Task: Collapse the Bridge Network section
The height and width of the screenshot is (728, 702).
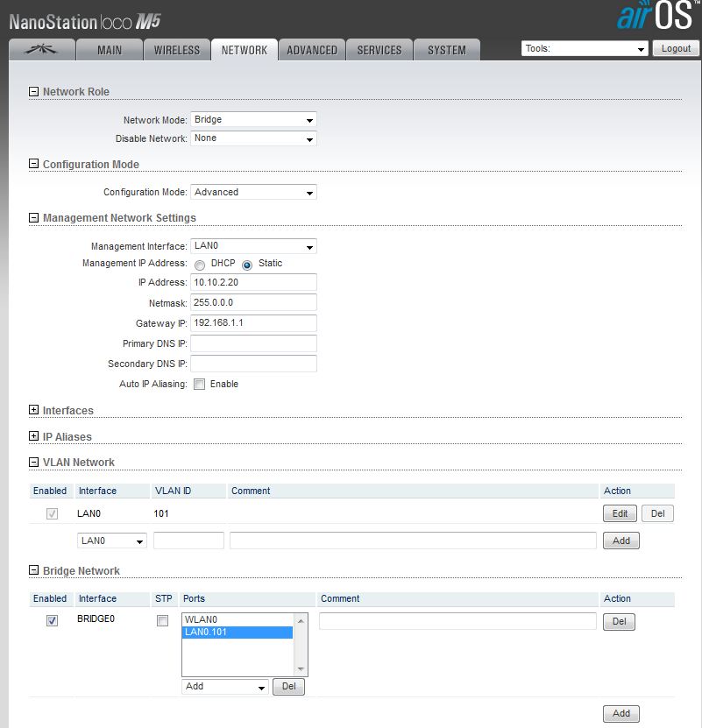Action: (33, 570)
